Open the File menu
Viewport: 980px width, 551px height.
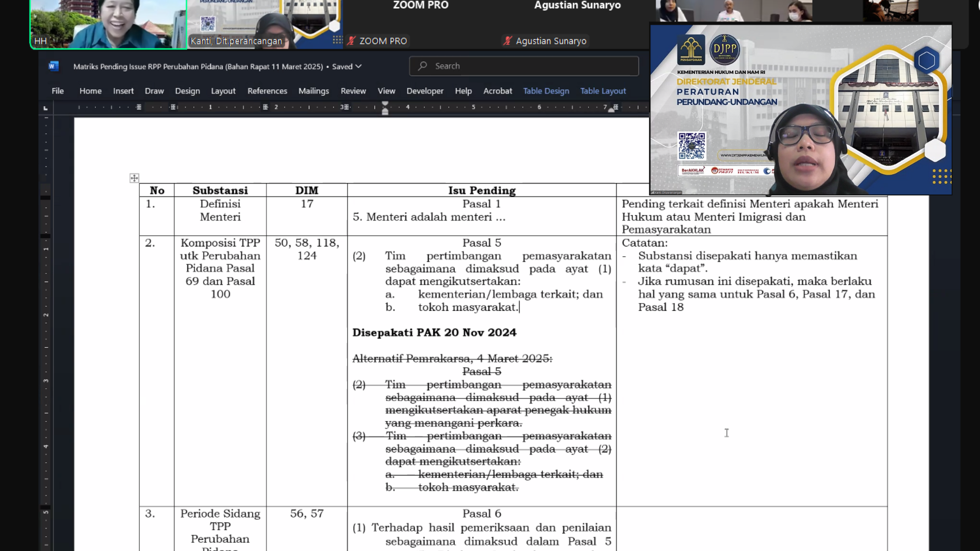58,91
